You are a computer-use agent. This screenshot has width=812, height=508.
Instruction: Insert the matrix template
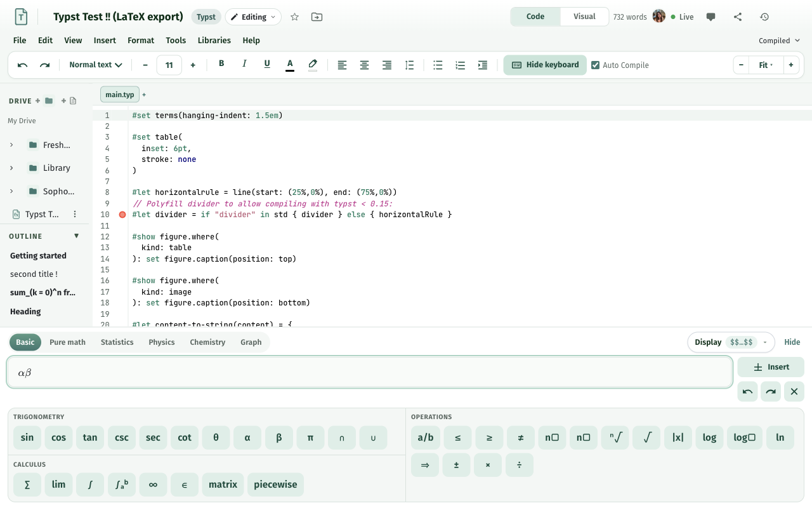[x=223, y=485]
